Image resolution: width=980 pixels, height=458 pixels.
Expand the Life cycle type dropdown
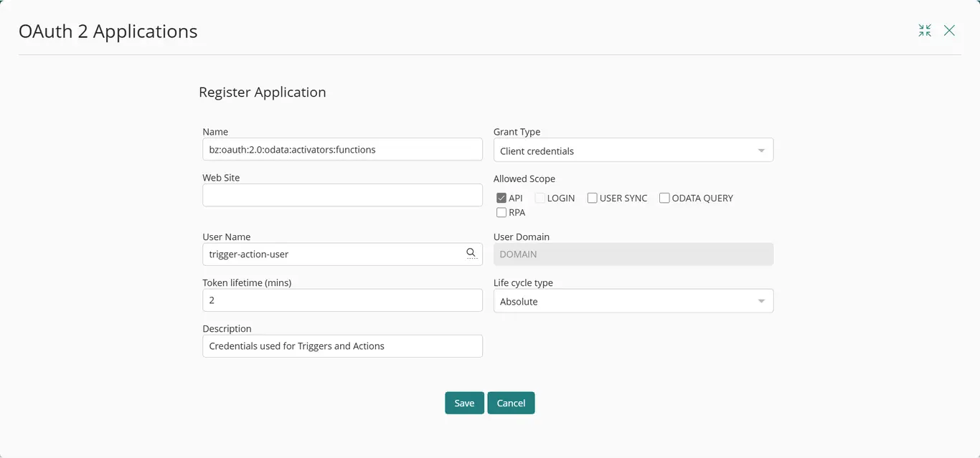(x=633, y=301)
